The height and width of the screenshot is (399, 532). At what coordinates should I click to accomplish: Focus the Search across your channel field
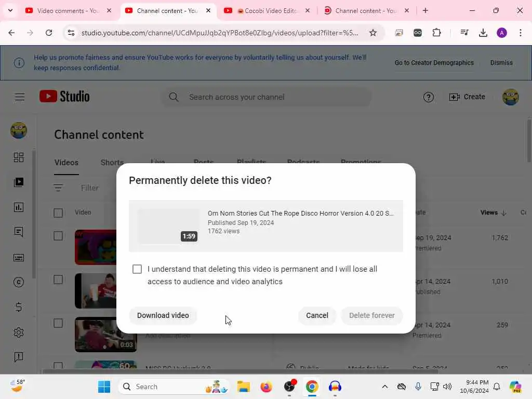pos(267,97)
